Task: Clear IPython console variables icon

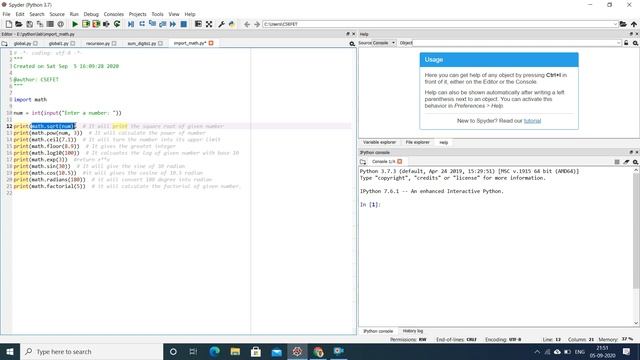Action: (626, 162)
